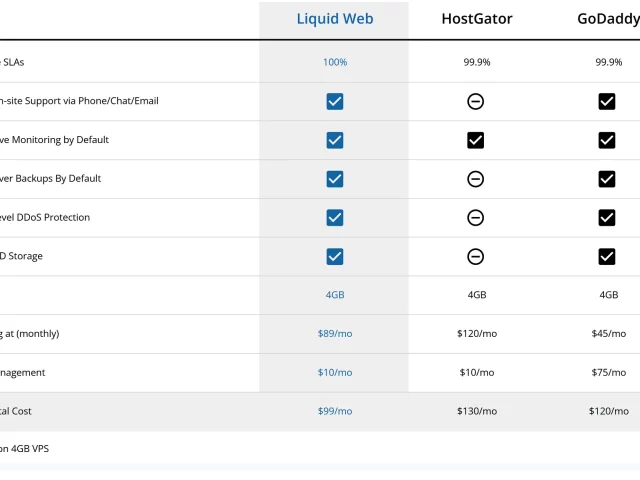The height and width of the screenshot is (480, 640).
Task: Click GoDaddy monitoring by default checkmark
Action: tap(607, 140)
